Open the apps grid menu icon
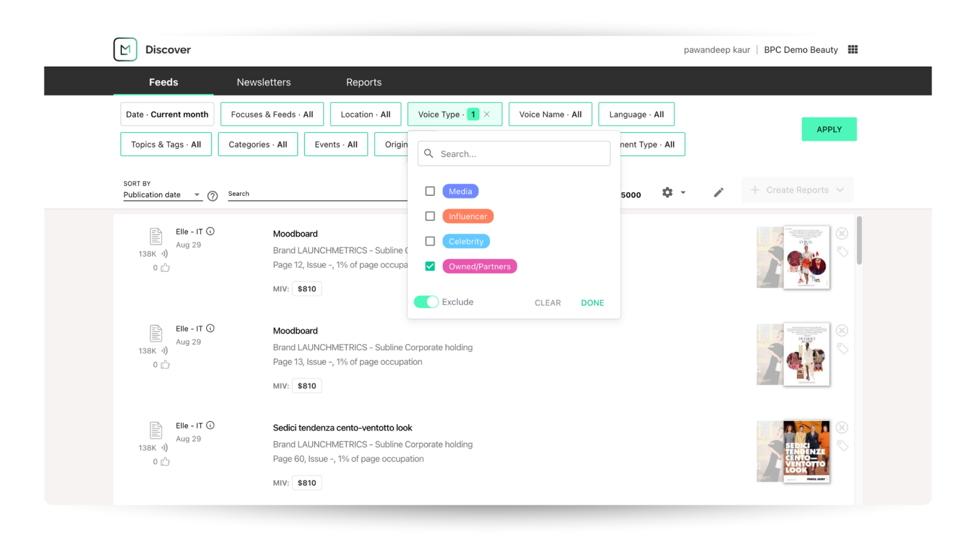This screenshot has width=980, height=549. tap(853, 50)
